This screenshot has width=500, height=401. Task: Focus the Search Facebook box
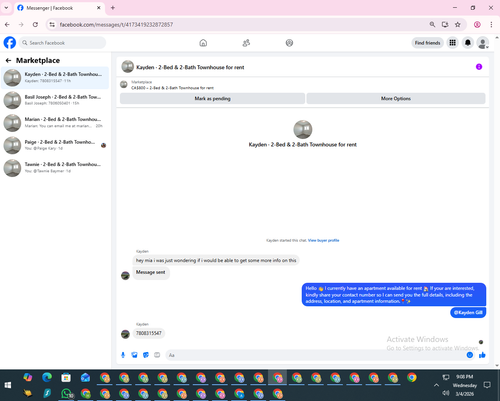pos(62,43)
